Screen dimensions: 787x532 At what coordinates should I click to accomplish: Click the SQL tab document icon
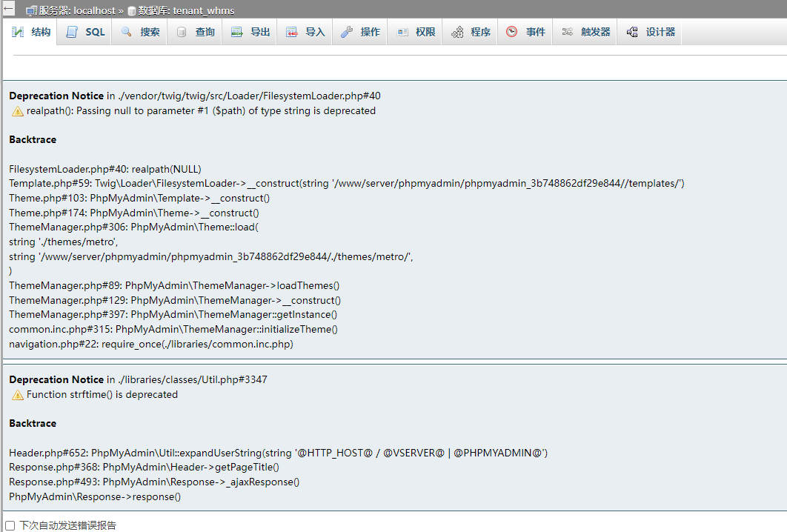72,32
